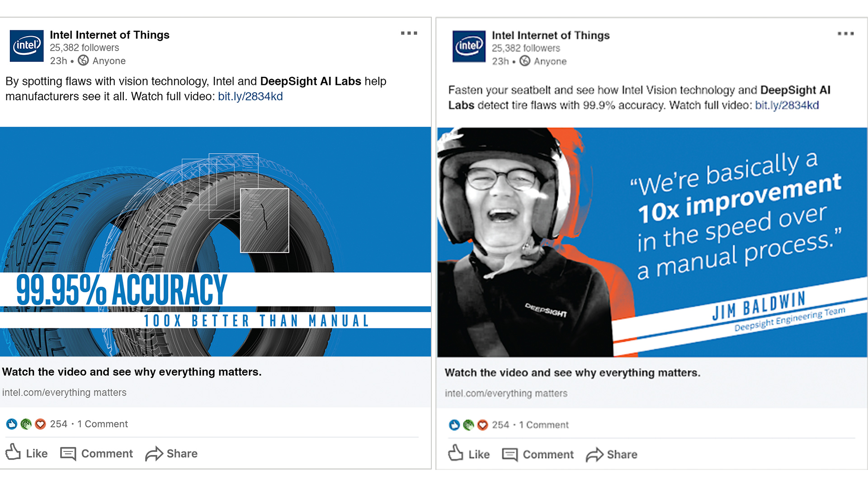Click the red heart reaction icon on the right post
The image size is (868, 488).
[x=482, y=425]
